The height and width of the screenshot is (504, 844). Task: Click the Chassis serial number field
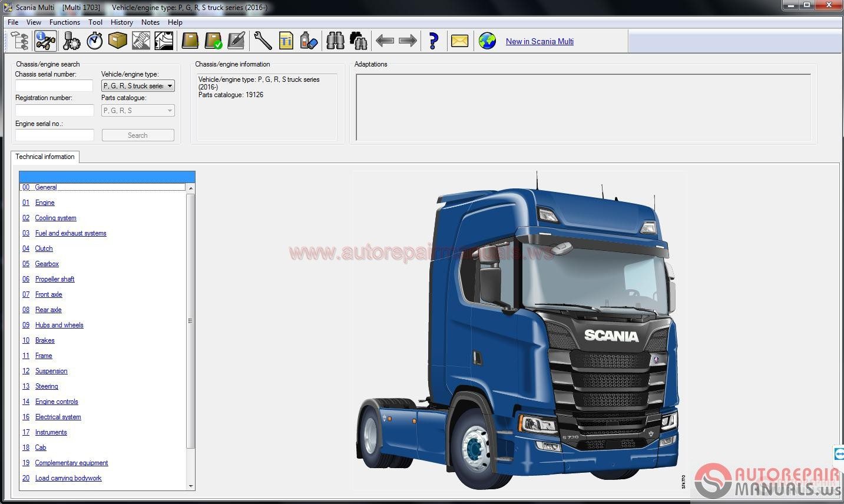click(x=54, y=86)
